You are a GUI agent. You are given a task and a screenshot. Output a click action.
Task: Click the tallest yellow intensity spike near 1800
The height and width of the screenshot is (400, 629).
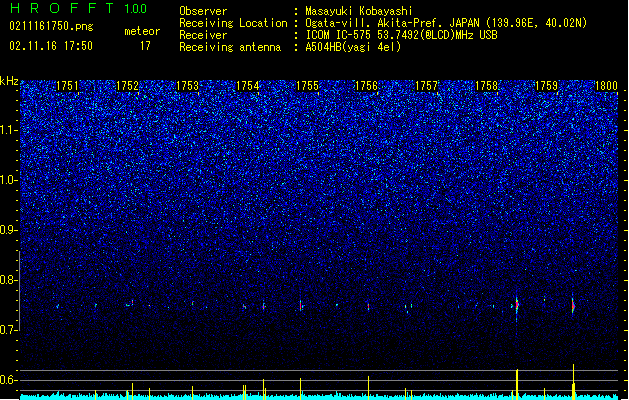coord(573,382)
